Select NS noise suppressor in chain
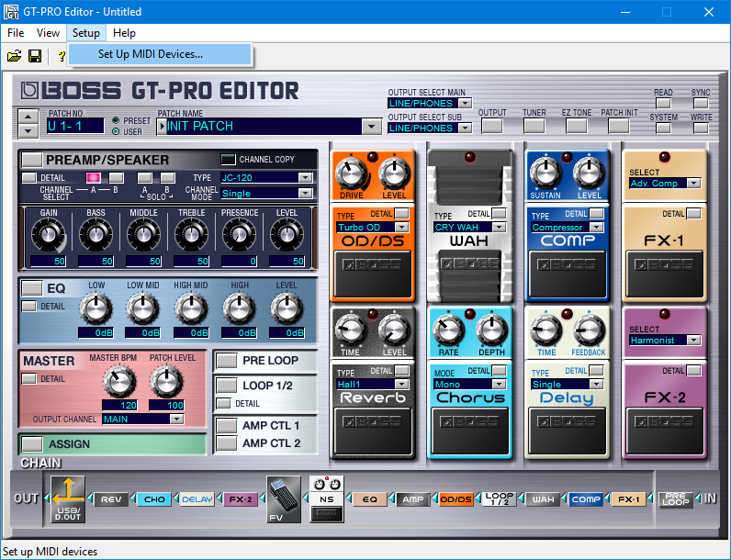Image resolution: width=731 pixels, height=560 pixels. coord(326,499)
